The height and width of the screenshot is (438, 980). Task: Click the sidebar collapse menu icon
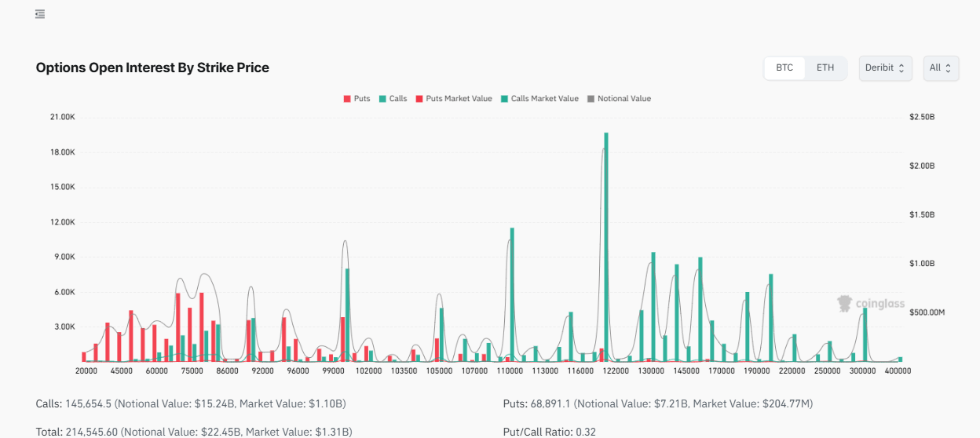(40, 14)
